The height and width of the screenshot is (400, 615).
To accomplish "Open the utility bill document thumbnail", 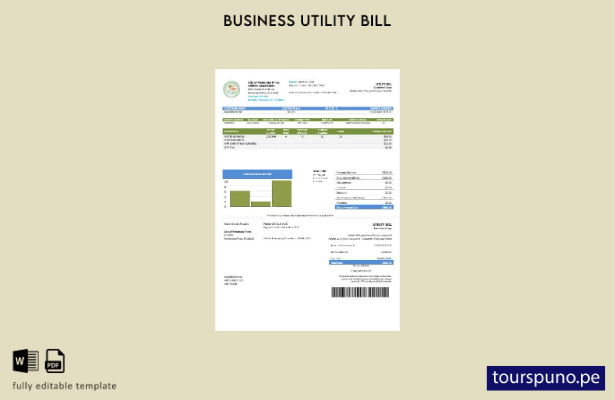I will click(307, 200).
